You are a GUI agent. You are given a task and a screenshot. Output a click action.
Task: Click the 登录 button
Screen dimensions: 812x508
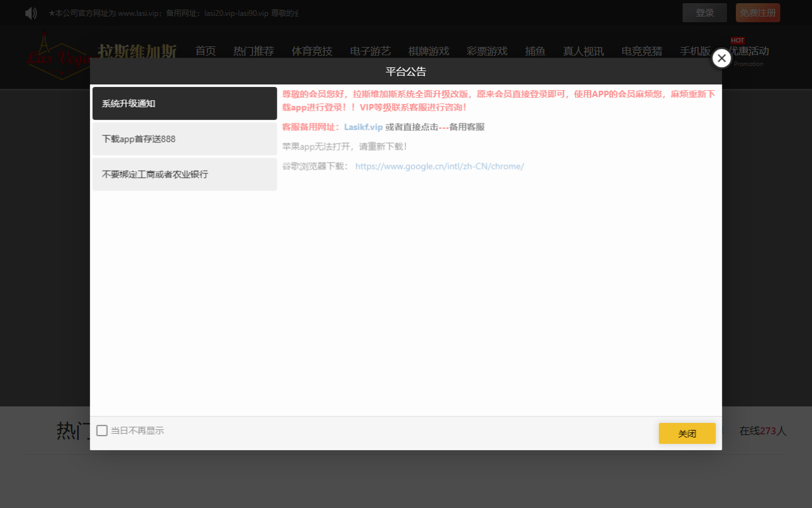(x=705, y=13)
